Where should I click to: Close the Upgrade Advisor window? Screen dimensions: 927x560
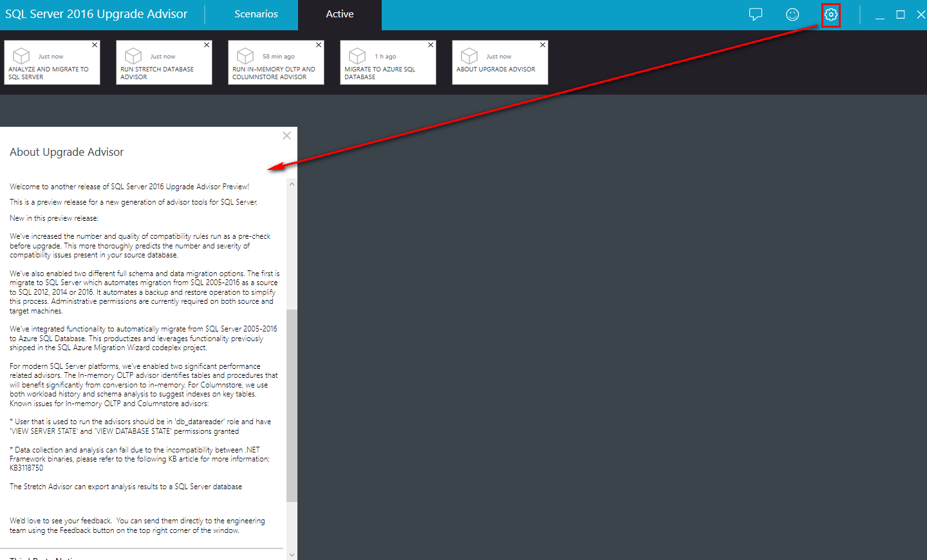tap(921, 15)
